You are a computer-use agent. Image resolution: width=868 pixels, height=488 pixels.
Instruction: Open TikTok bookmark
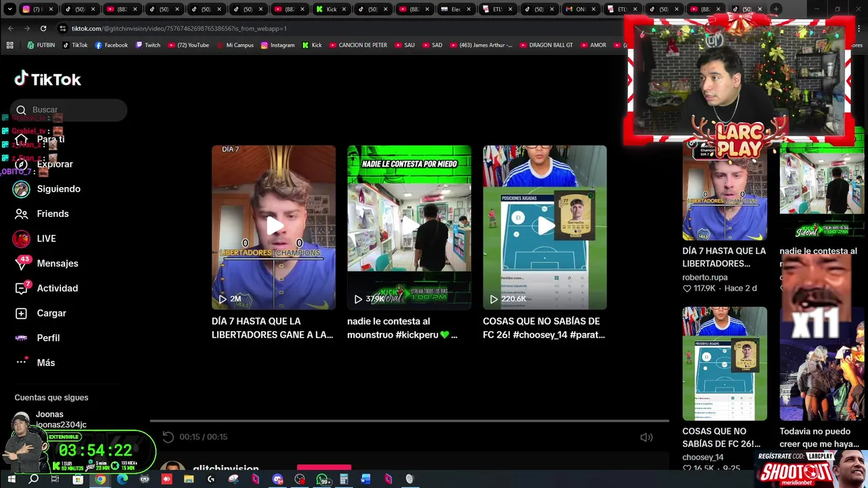point(75,45)
